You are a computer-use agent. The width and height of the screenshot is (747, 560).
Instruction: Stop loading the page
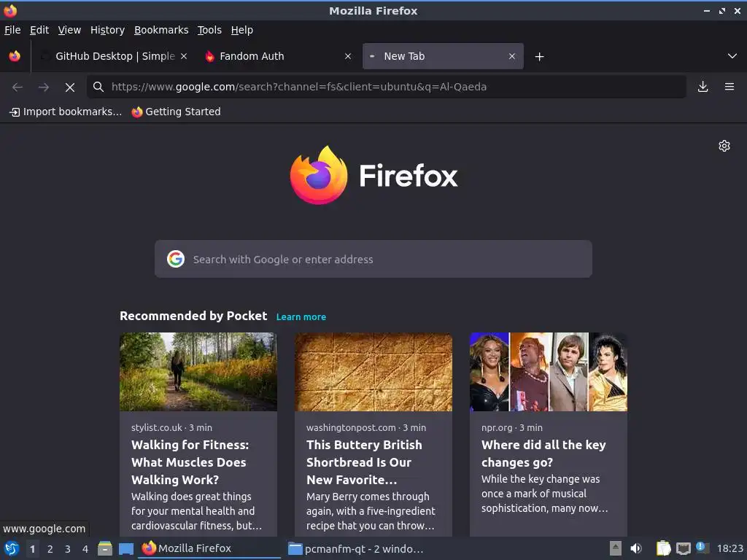(x=70, y=87)
